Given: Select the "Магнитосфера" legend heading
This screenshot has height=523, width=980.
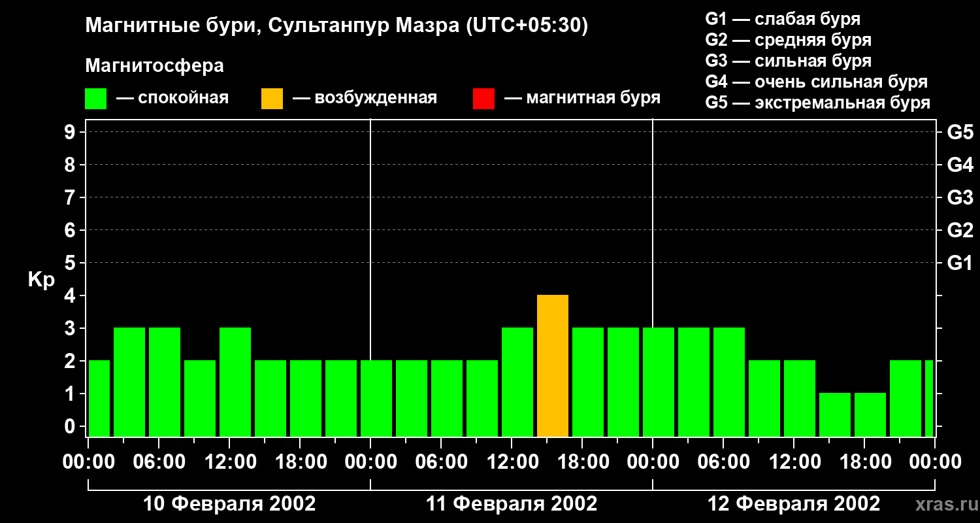Looking at the screenshot, I should coord(154,66).
